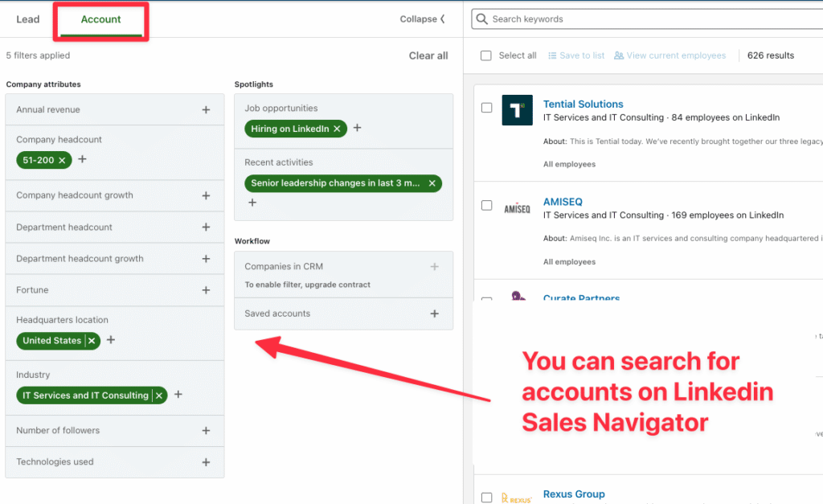Expand Company headcount growth filter

pos(206,195)
